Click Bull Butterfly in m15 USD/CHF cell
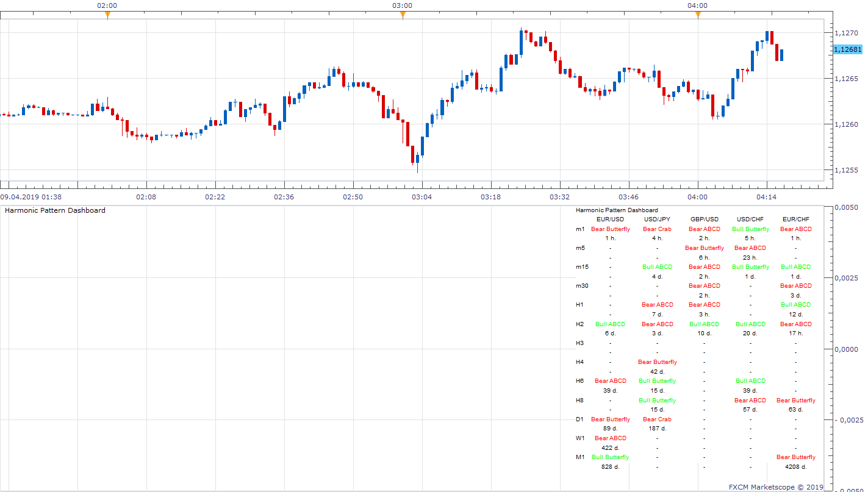 coord(750,267)
